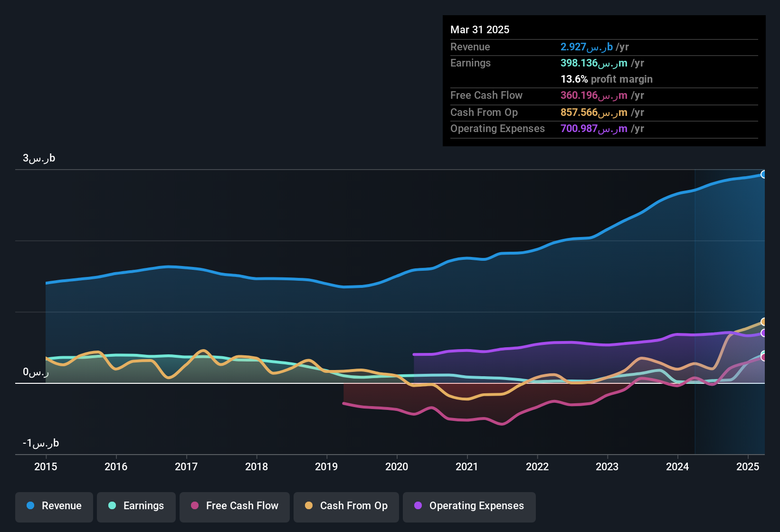780x532 pixels.
Task: Expand the Cash From Op legend entry
Action: [346, 506]
